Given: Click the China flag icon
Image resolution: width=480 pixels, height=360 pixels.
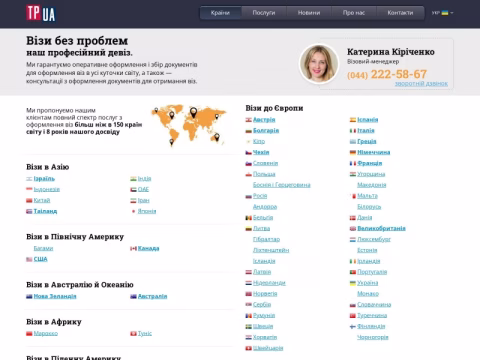Looking at the screenshot, I should point(29,201).
